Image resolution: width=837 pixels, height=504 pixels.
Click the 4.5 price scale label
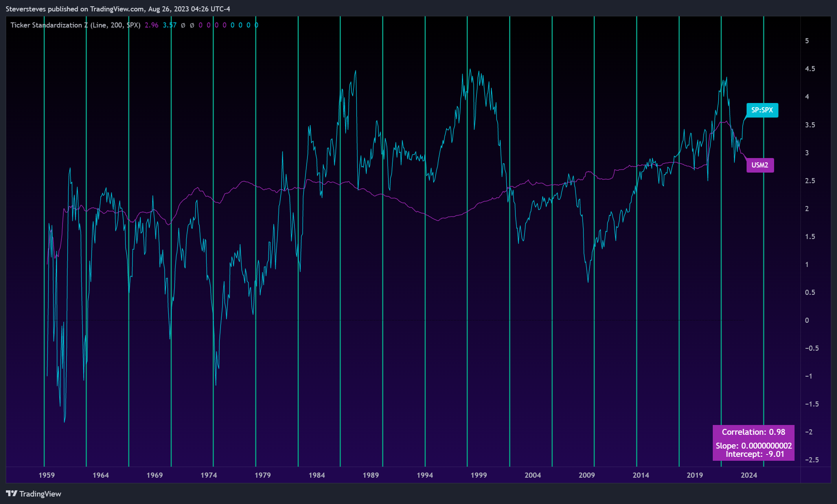click(810, 69)
